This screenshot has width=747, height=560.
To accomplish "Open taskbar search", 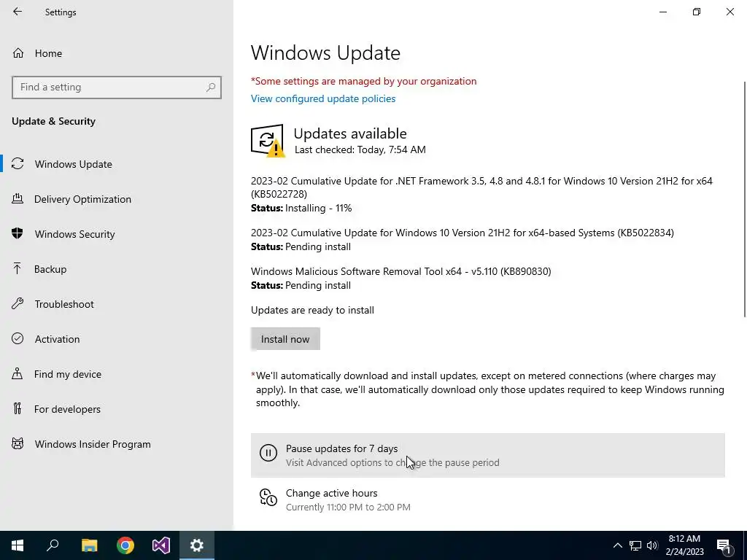I will pyautogui.click(x=53, y=545).
